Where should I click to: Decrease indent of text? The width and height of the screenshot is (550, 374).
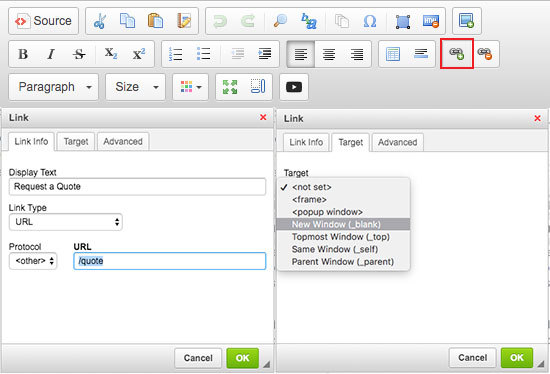click(237, 54)
